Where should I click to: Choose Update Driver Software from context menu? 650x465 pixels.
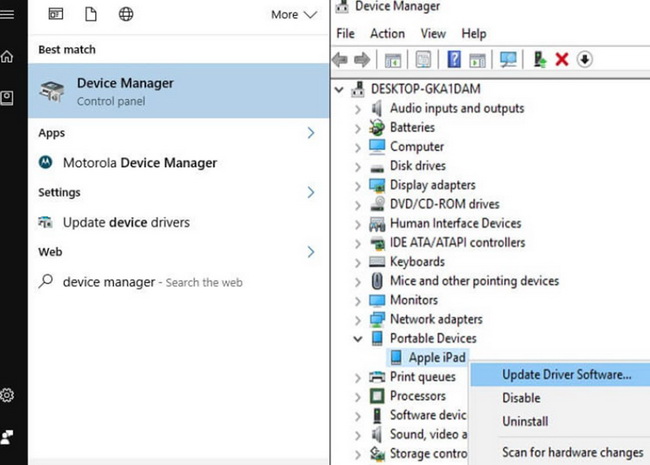click(x=566, y=375)
